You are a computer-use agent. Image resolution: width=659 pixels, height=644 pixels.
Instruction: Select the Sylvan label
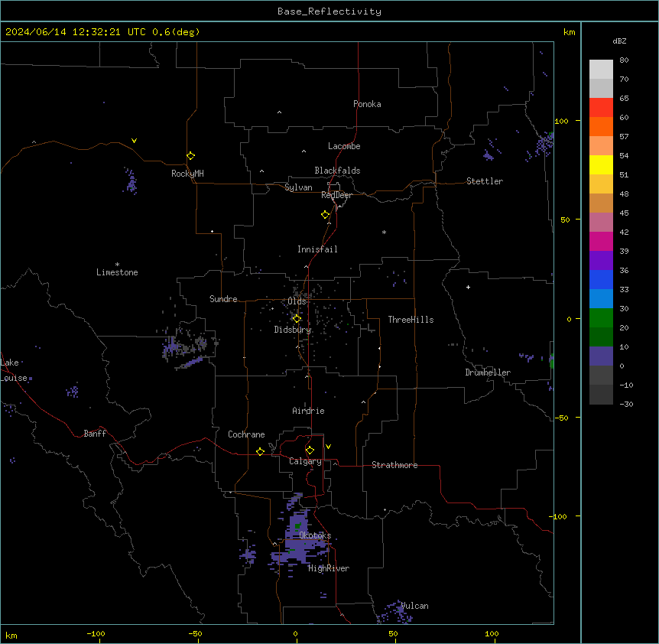tap(298, 187)
